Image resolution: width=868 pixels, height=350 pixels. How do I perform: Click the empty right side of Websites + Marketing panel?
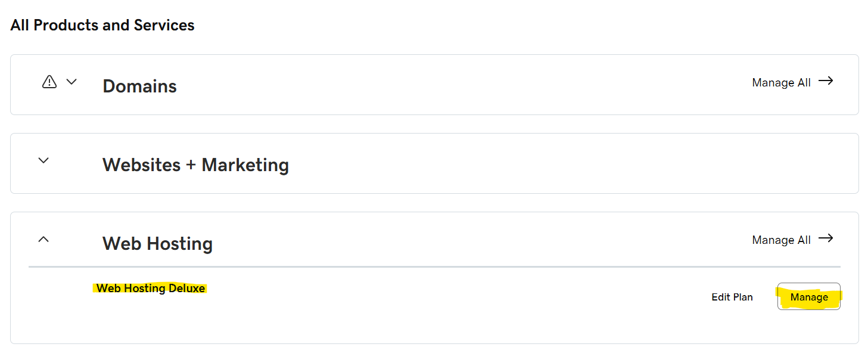[x=596, y=164]
